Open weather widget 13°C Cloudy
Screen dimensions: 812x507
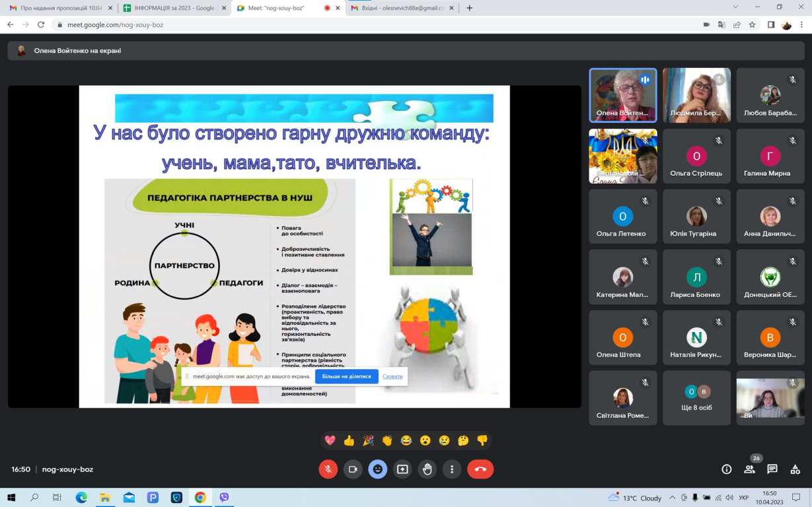point(634,498)
